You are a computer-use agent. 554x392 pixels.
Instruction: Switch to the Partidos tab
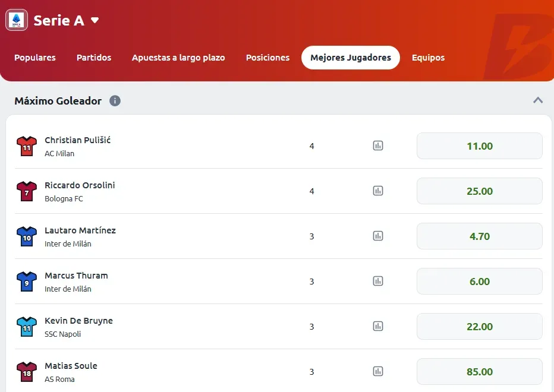coord(94,58)
